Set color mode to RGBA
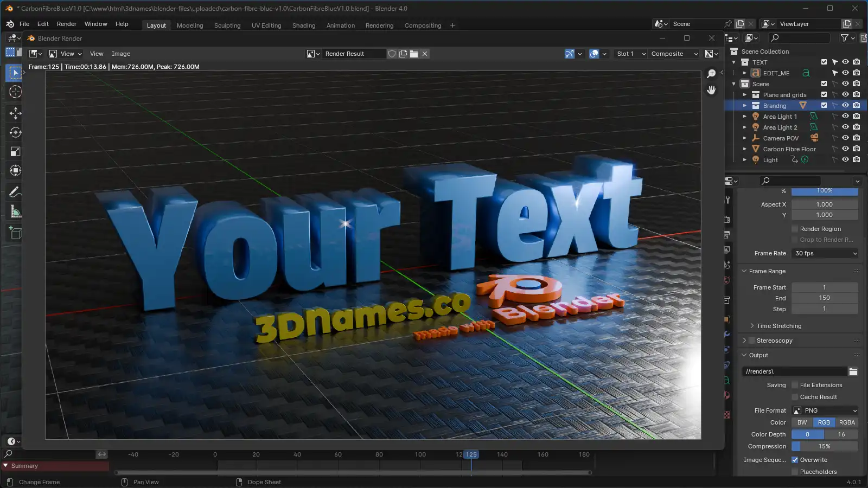The height and width of the screenshot is (488, 868). [x=846, y=422]
